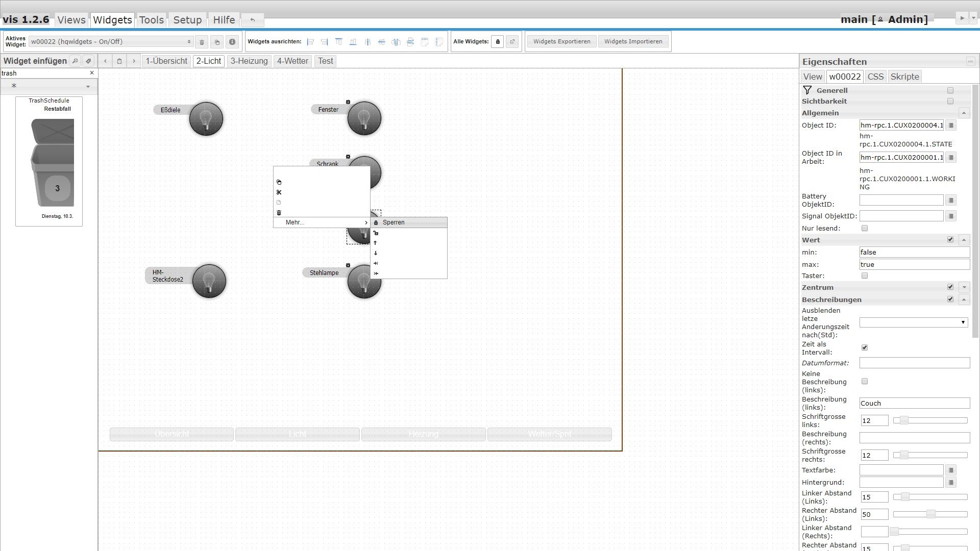Click the TrashSchedule widget thumbnail
The width and height of the screenshot is (980, 551).
(x=49, y=161)
